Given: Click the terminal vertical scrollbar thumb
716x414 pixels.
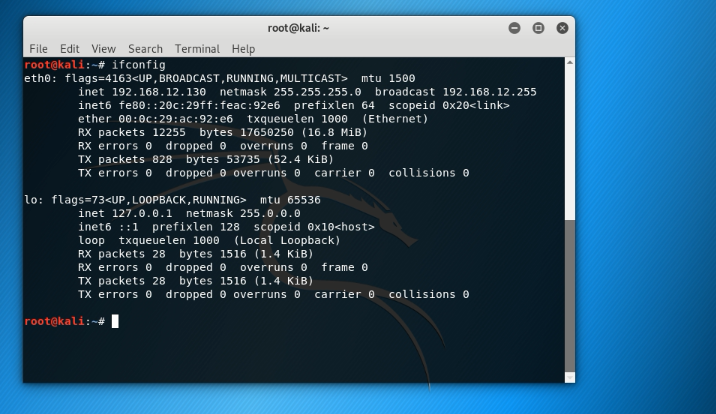Looking at the screenshot, I should [570, 296].
